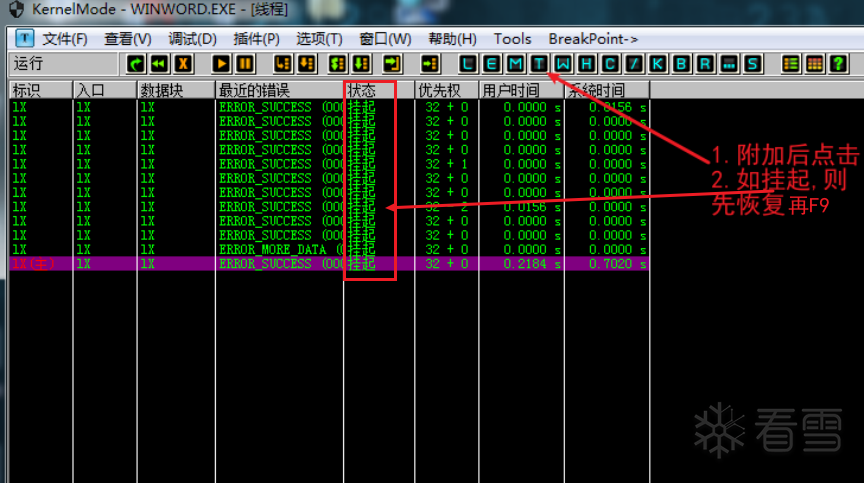Click the Go to address icon
Screen dimensions: 864x483
pos(429,64)
